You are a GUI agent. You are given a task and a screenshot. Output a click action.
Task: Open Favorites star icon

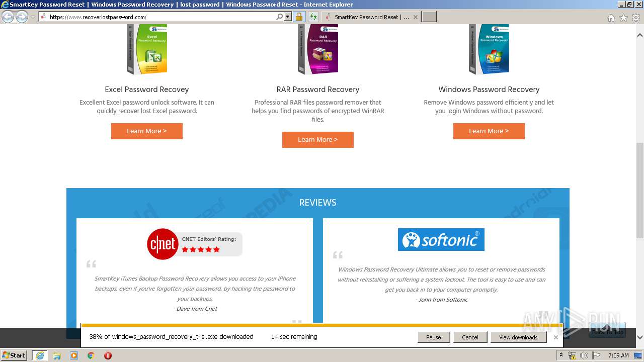pos(623,18)
